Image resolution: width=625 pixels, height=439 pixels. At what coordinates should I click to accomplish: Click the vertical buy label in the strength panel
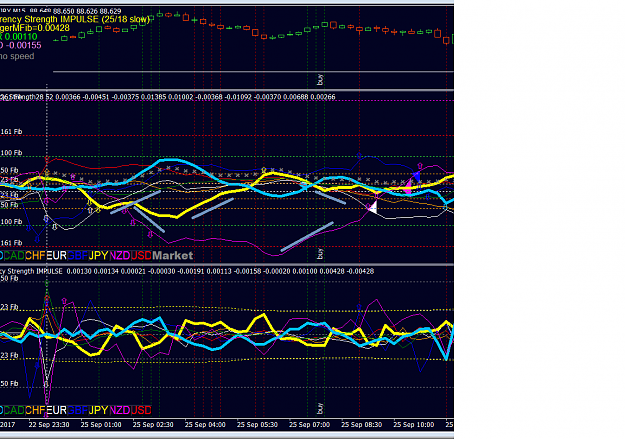[x=320, y=254]
